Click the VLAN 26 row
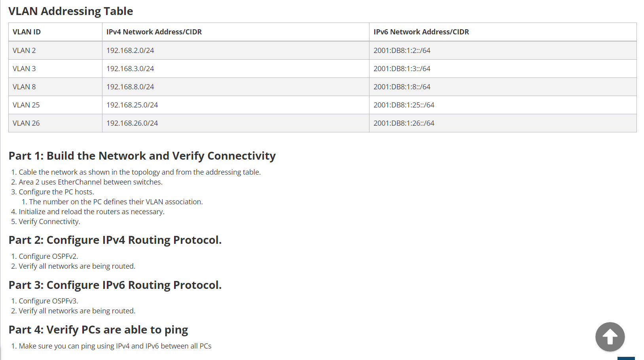This screenshot has width=644, height=360. (26, 123)
